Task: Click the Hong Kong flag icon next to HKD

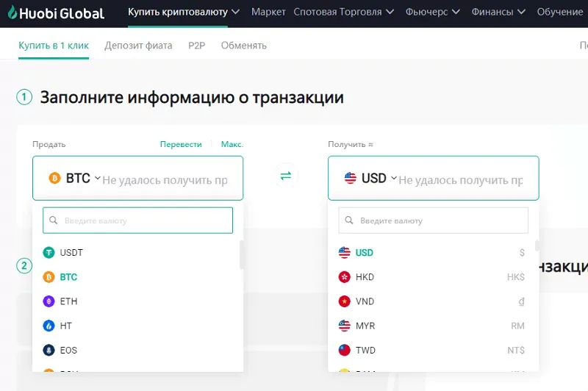Action: [x=344, y=277]
